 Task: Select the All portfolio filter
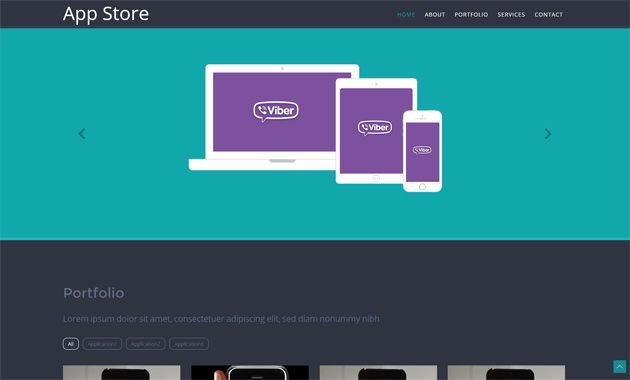(x=71, y=344)
